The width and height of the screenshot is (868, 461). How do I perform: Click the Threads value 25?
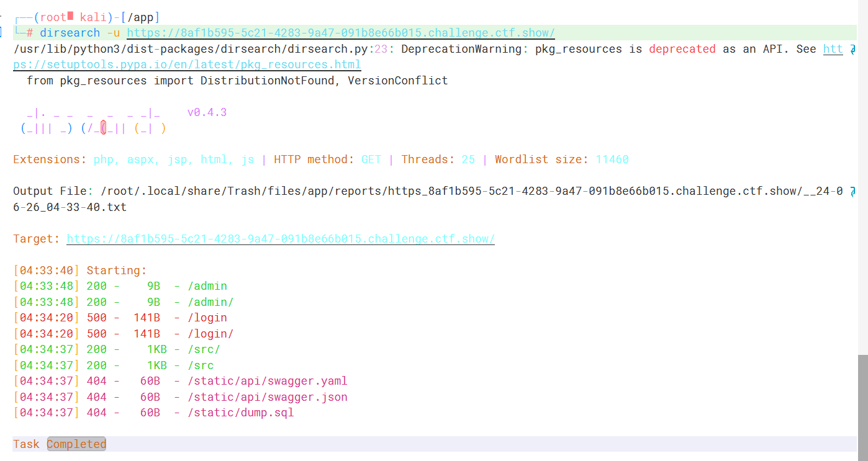(468, 159)
